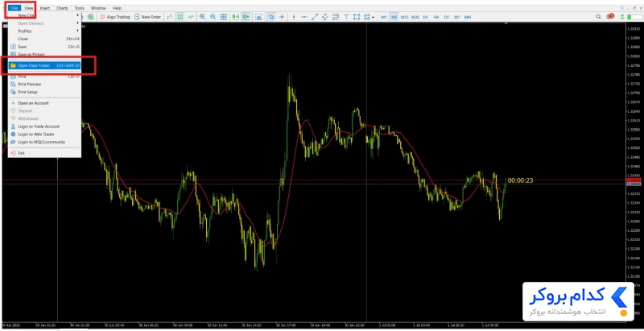The height and width of the screenshot is (331, 644).
Task: Click Login to Trade Account entry
Action: (x=39, y=126)
